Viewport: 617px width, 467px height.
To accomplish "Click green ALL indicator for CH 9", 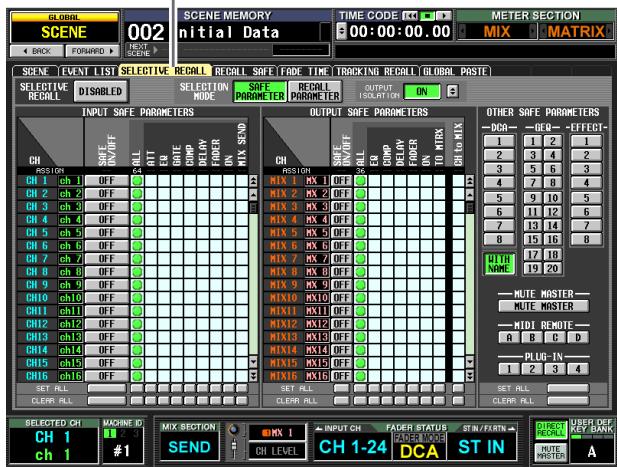I will pos(137,284).
